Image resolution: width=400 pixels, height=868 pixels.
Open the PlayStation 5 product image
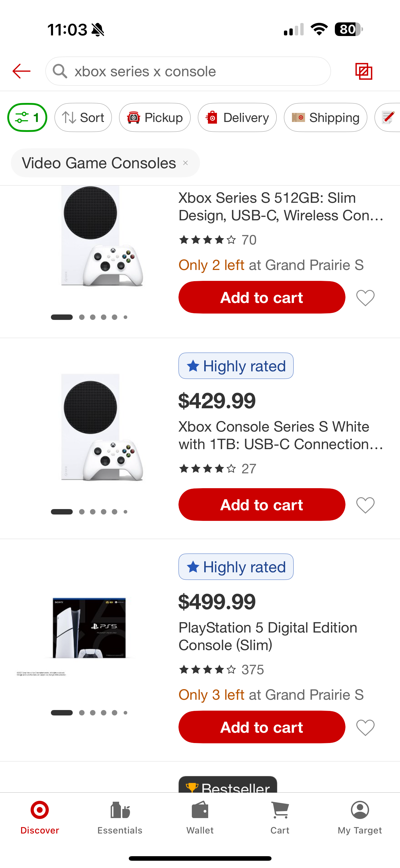(x=89, y=628)
